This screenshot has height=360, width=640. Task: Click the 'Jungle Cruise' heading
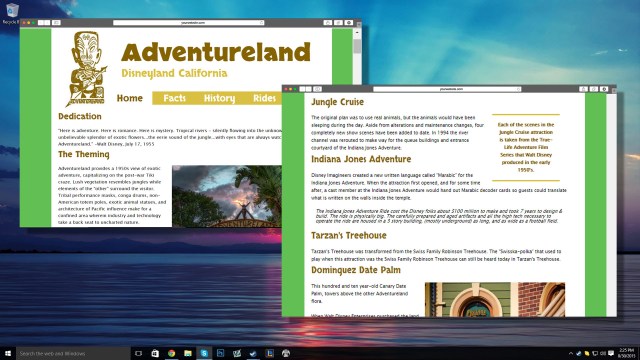337,102
